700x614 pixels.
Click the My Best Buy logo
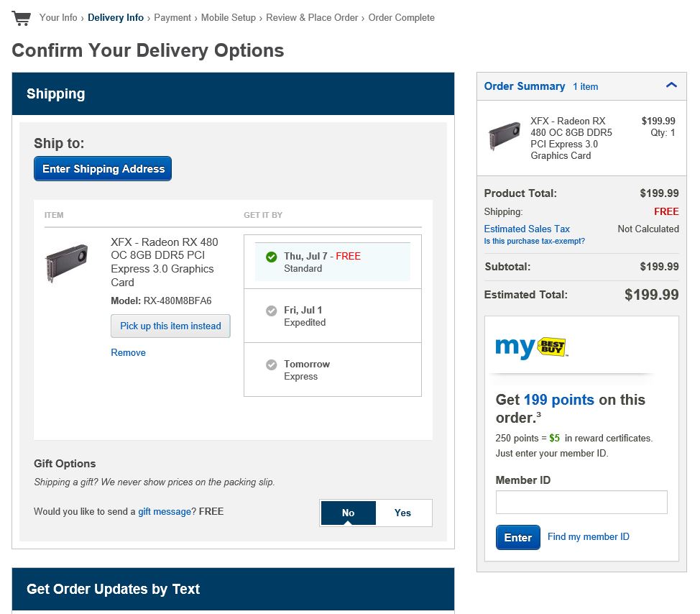tap(531, 348)
